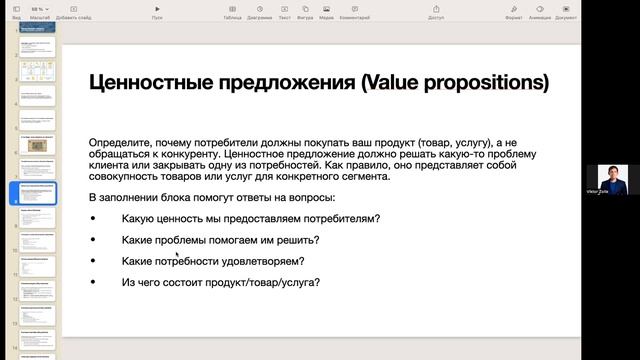
Task: Open the Chart (Диаграмма) toolbar icon
Action: click(x=260, y=9)
